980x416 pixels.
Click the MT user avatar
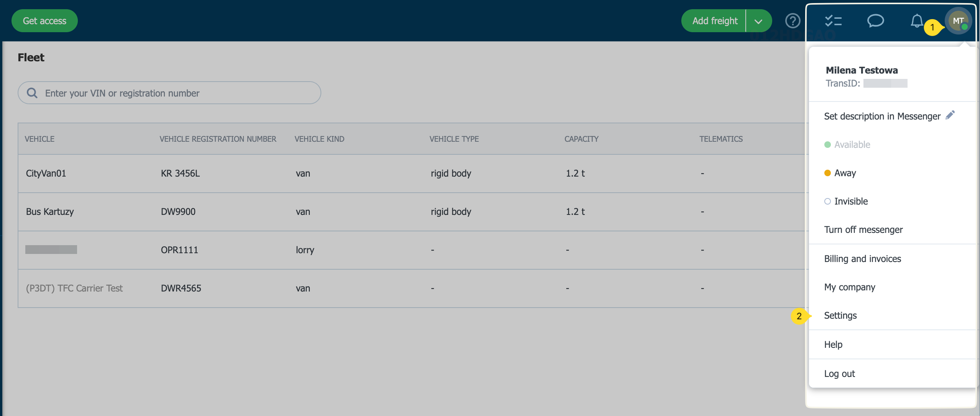[x=958, y=21]
